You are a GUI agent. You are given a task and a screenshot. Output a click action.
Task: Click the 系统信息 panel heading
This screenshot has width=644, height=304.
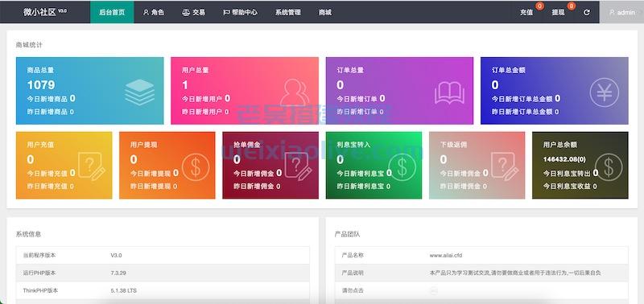point(28,234)
